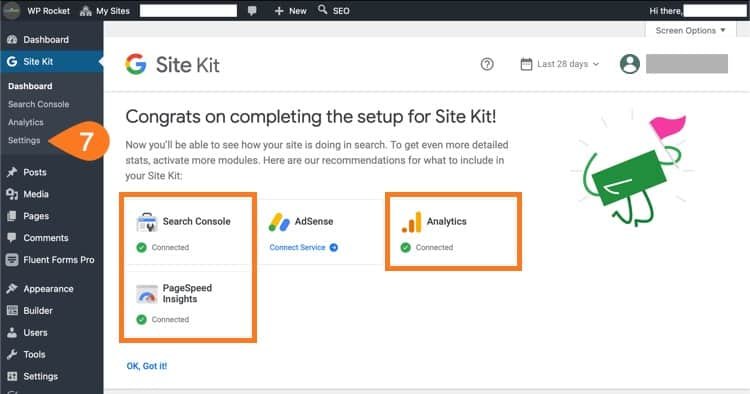The height and width of the screenshot is (394, 750).
Task: Click the plus icon beside New
Action: [x=279, y=11]
